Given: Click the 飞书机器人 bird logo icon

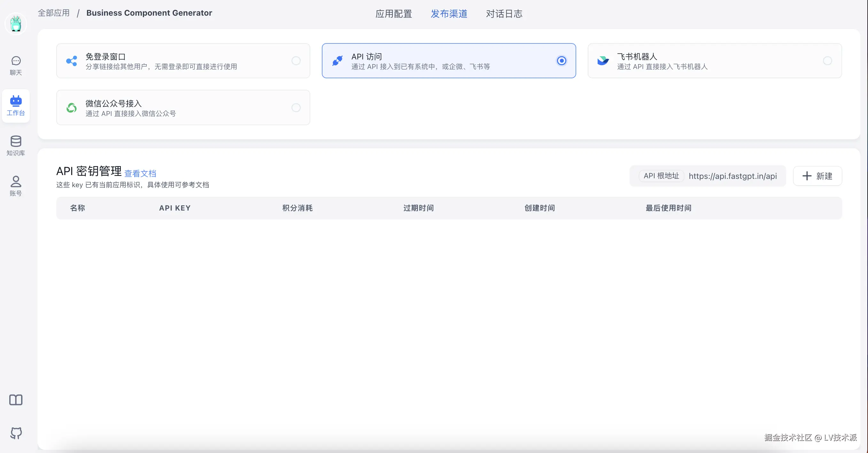Looking at the screenshot, I should tap(603, 61).
